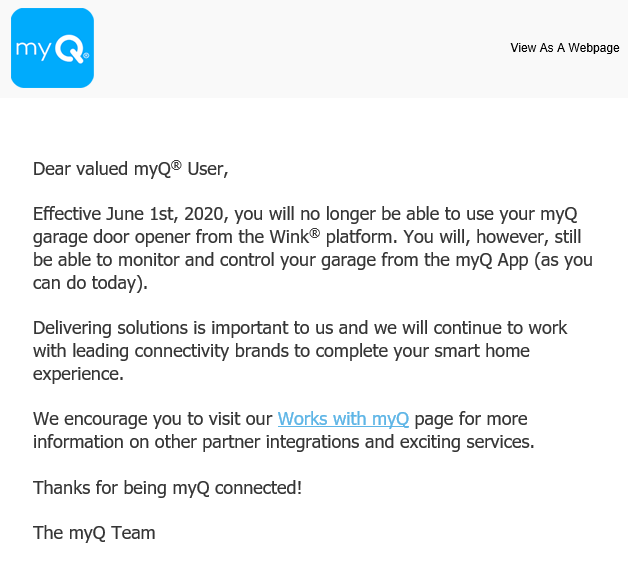Click the "can do today)." line
Screen dimensions: 628x569
(x=91, y=283)
